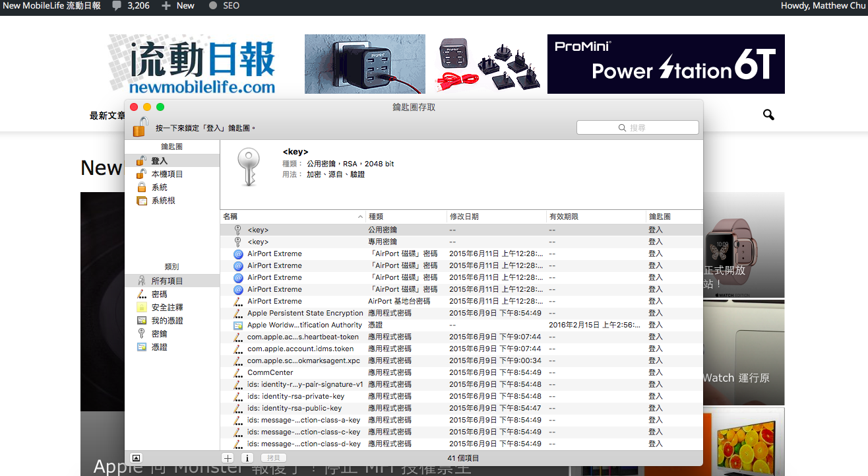
Task: Sort list by 修改日期 column header
Action: 496,217
